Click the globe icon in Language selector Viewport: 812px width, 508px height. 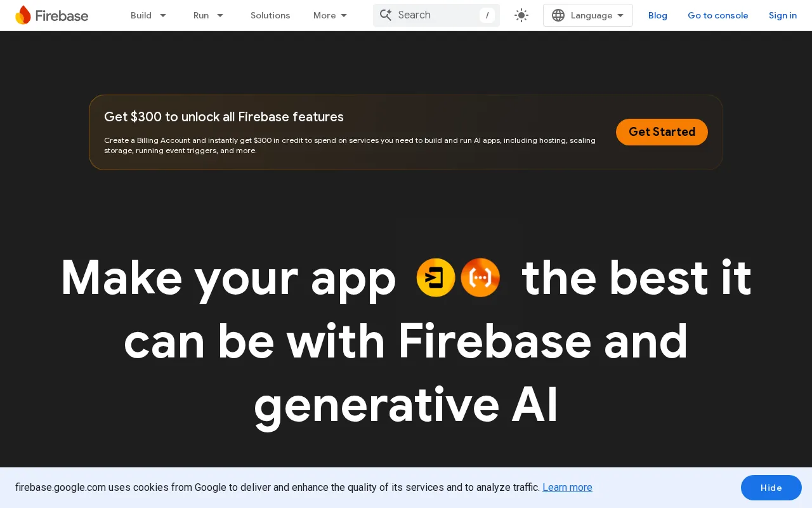(x=558, y=15)
